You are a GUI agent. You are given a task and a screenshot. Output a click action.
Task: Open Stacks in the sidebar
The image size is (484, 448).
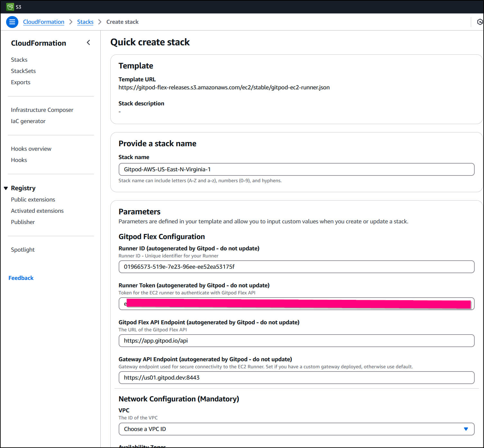click(x=19, y=60)
